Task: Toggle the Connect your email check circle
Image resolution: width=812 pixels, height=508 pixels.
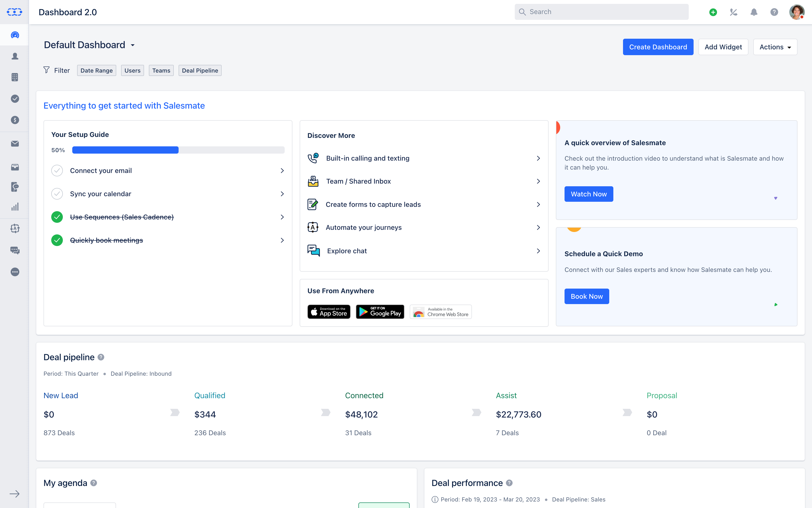Action: coord(57,171)
